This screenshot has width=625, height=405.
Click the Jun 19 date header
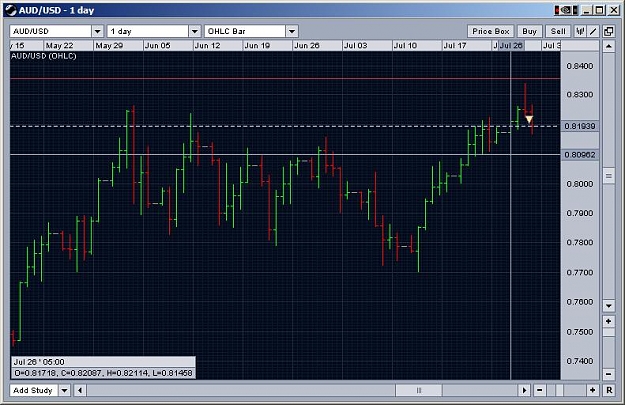pyautogui.click(x=257, y=45)
